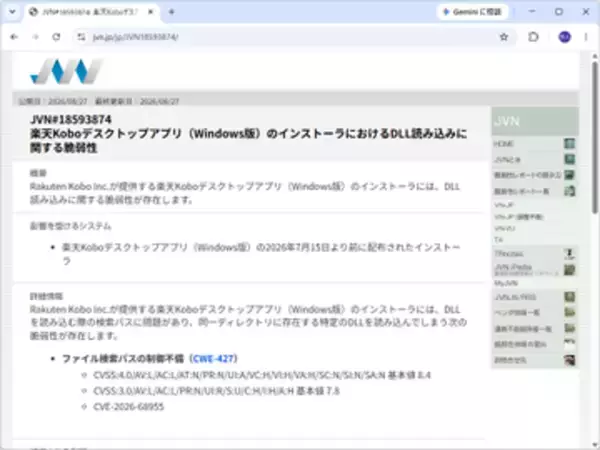Click the scrollbar up arrow
Viewport: 600px width, 450px height.
click(x=595, y=56)
